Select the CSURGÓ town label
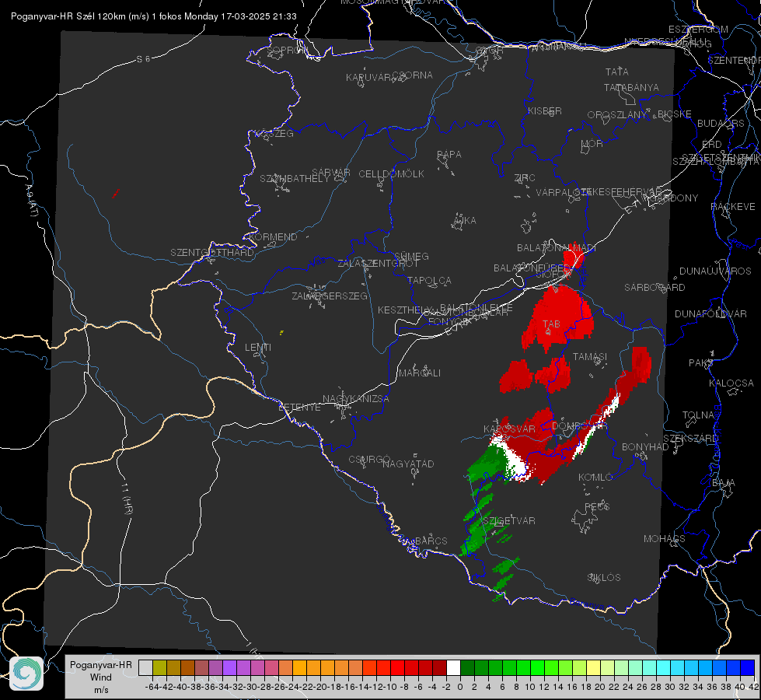The height and width of the screenshot is (700, 761). [x=369, y=460]
